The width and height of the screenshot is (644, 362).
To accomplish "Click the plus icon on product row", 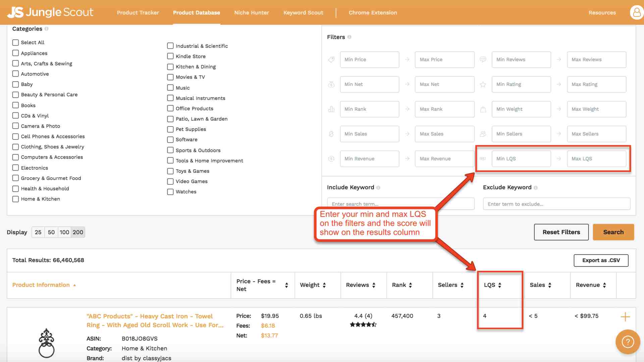I will click(625, 317).
